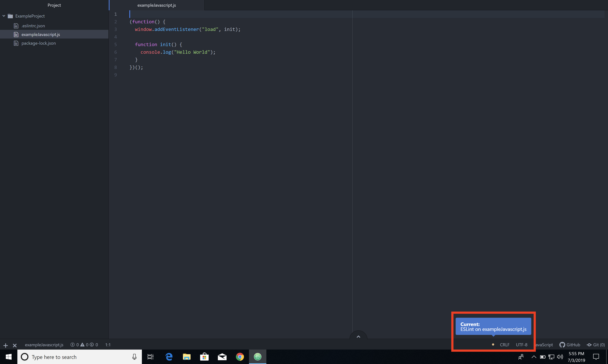
Task: Click the busy signal dot indicator
Action: click(493, 344)
